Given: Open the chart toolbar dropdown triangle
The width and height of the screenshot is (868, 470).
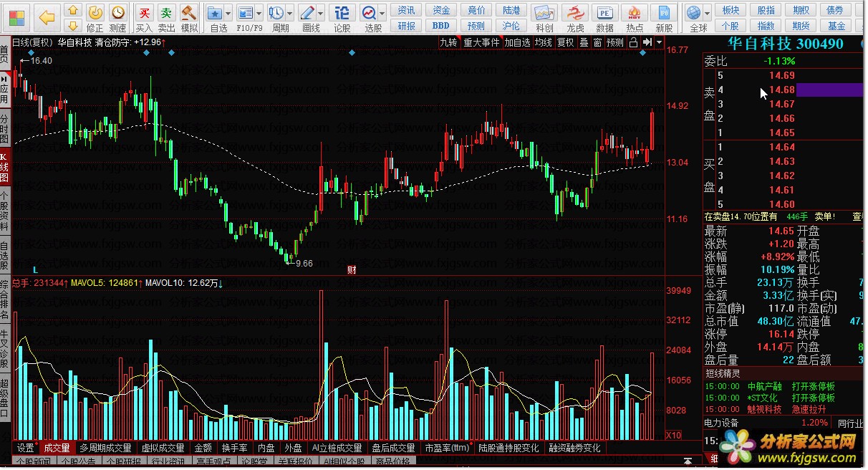Looking at the screenshot, I should click(658, 42).
